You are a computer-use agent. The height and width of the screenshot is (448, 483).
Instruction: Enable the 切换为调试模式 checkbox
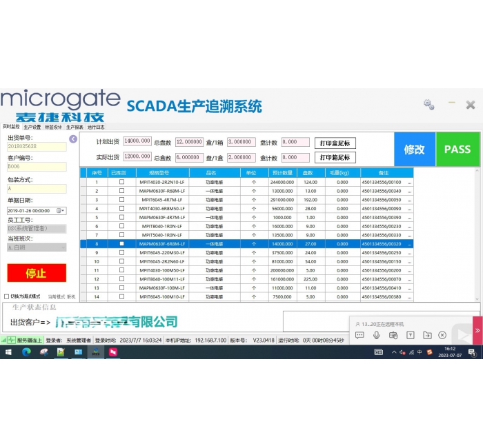coord(7,296)
